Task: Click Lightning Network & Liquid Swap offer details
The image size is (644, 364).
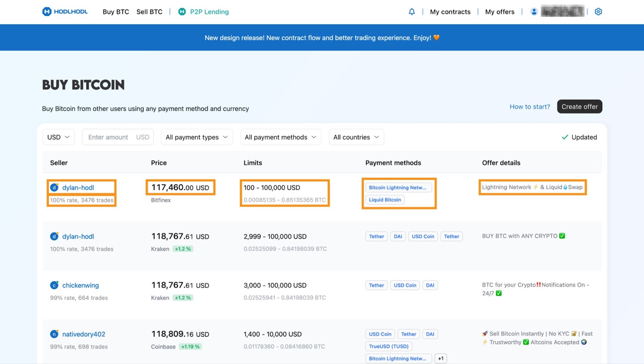Action: [x=532, y=187]
